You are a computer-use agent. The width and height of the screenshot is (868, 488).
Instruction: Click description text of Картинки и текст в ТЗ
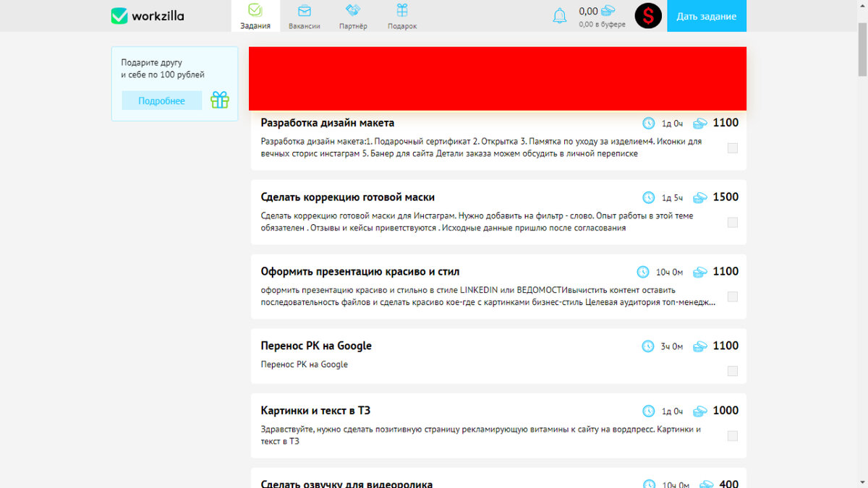coord(481,435)
